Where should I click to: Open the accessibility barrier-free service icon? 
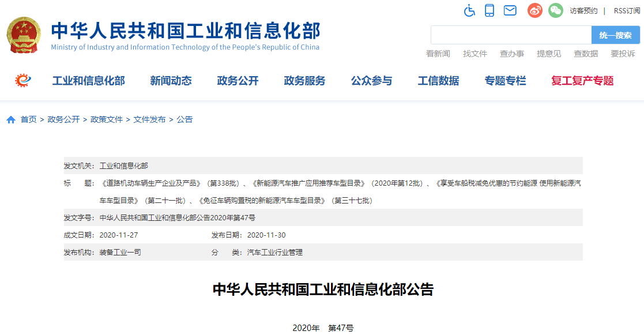pos(469,10)
